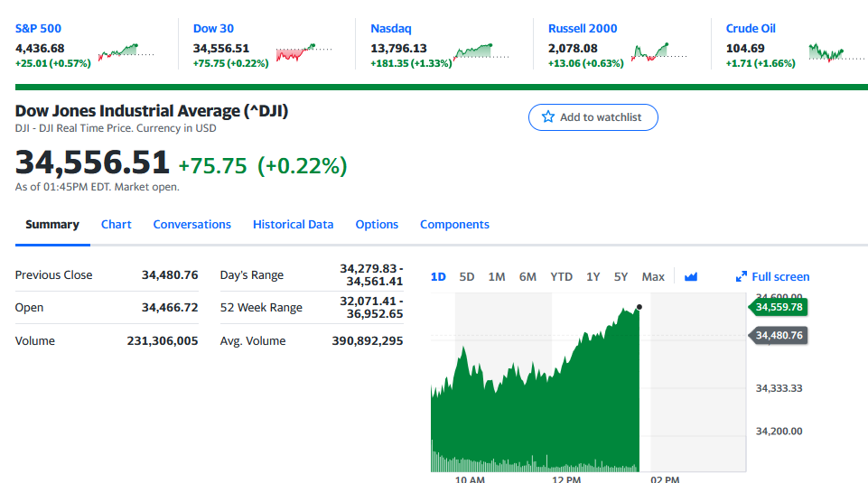The width and height of the screenshot is (868, 483).
Task: Click the 10 AM axis label
Action: coord(470,479)
